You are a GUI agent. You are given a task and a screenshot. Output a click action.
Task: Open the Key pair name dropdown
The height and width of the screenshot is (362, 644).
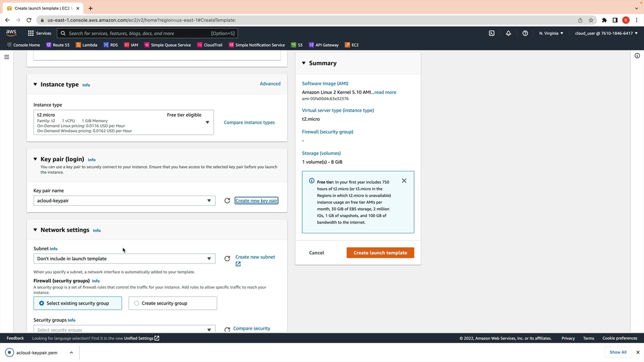click(x=124, y=201)
